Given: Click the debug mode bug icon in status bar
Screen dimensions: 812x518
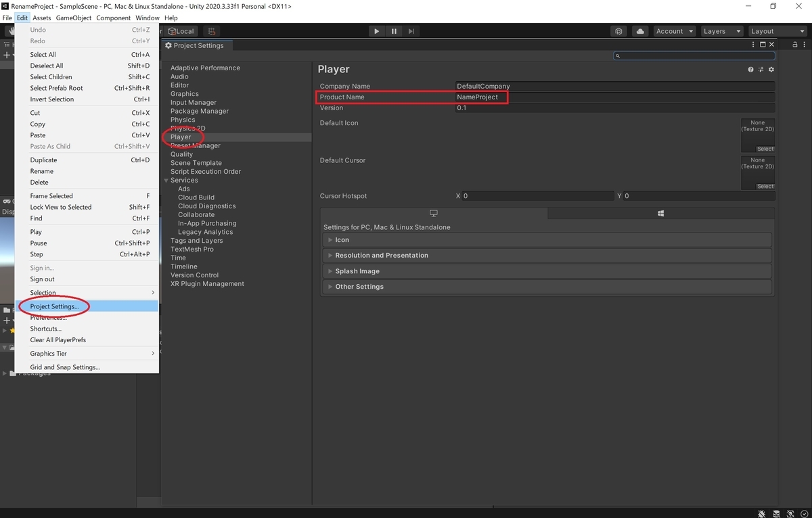Looking at the screenshot, I should (763, 513).
